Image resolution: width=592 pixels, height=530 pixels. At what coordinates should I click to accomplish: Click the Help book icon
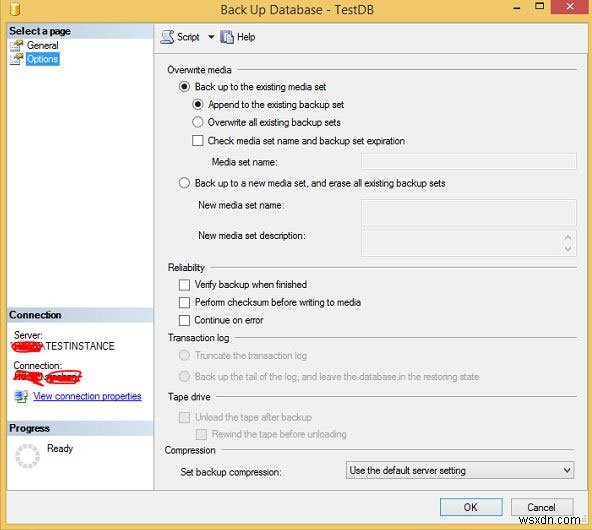(227, 37)
